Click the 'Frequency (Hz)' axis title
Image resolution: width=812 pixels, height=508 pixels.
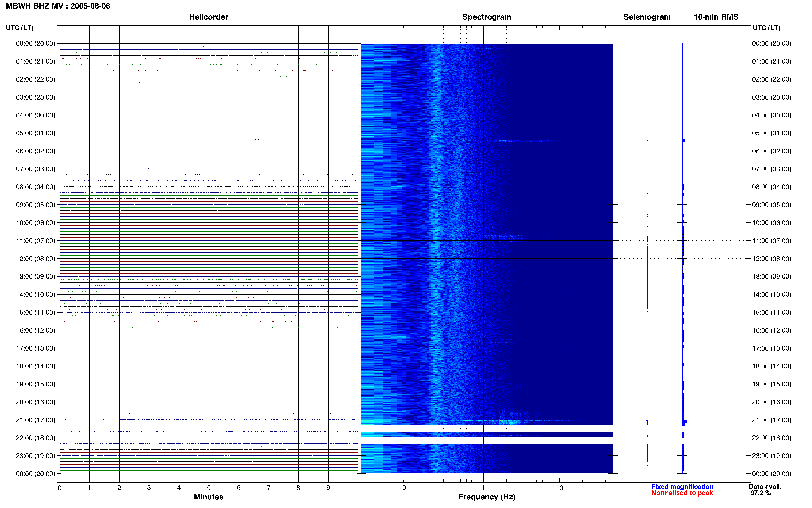click(487, 497)
